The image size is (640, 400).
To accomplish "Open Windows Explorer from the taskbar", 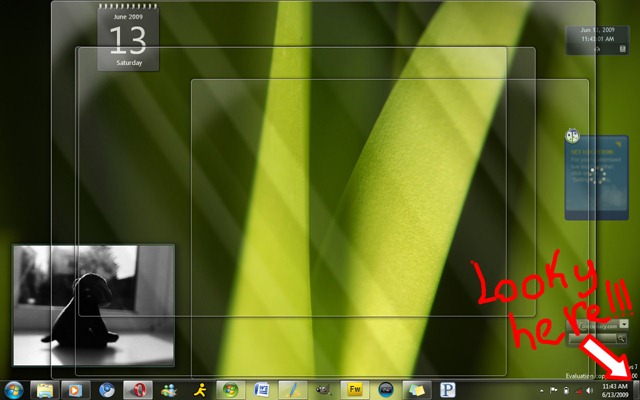I will tap(45, 390).
